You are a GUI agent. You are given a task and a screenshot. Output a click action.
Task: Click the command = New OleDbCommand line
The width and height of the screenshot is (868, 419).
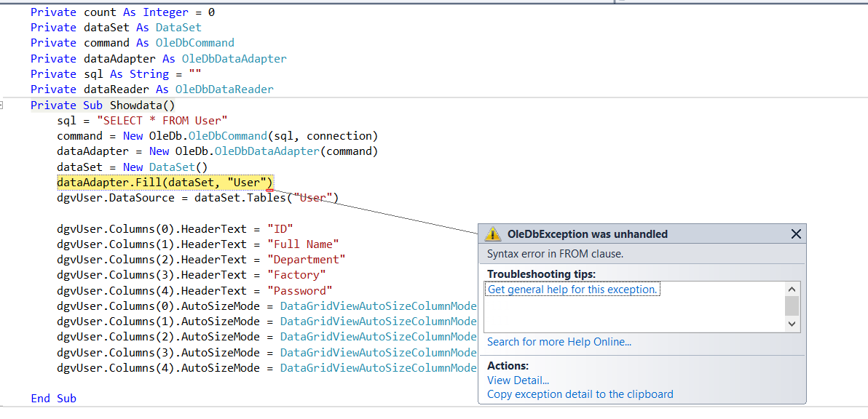217,136
